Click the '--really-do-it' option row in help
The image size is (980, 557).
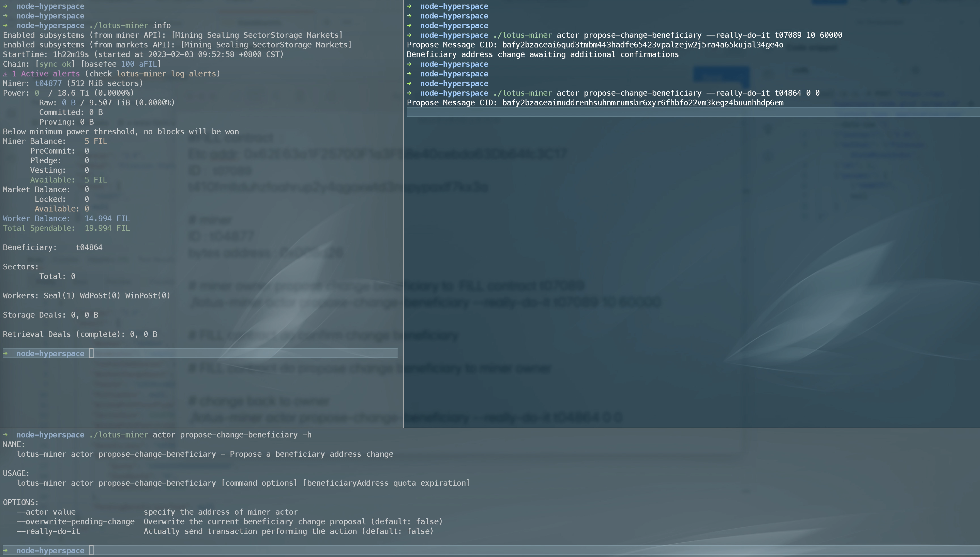click(225, 531)
